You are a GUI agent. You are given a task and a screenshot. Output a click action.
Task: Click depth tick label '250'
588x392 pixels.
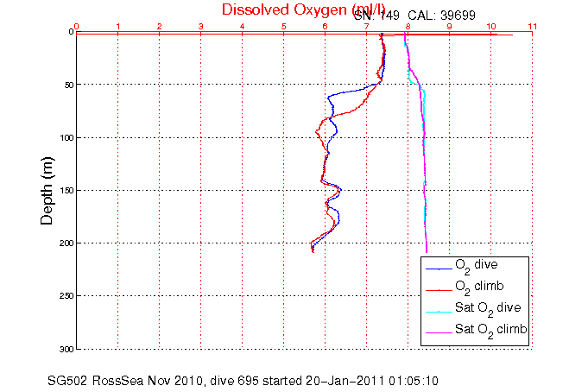click(66, 296)
